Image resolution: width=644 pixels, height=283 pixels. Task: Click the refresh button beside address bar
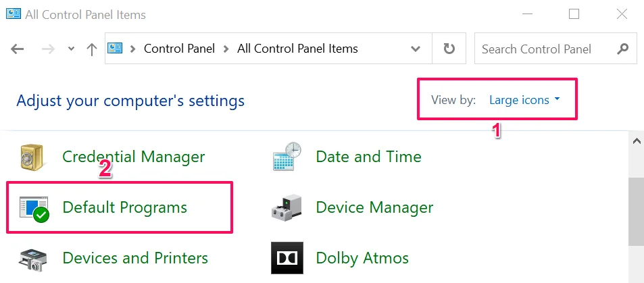coord(449,49)
